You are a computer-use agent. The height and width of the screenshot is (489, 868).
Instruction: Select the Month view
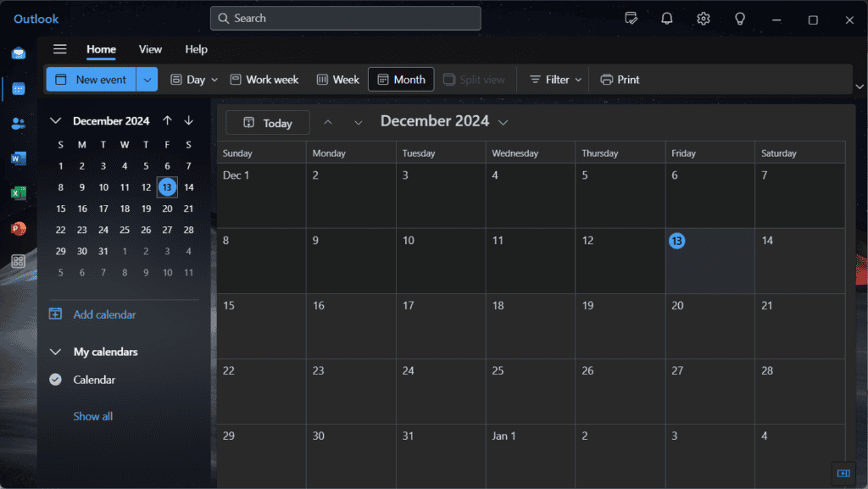pos(401,80)
